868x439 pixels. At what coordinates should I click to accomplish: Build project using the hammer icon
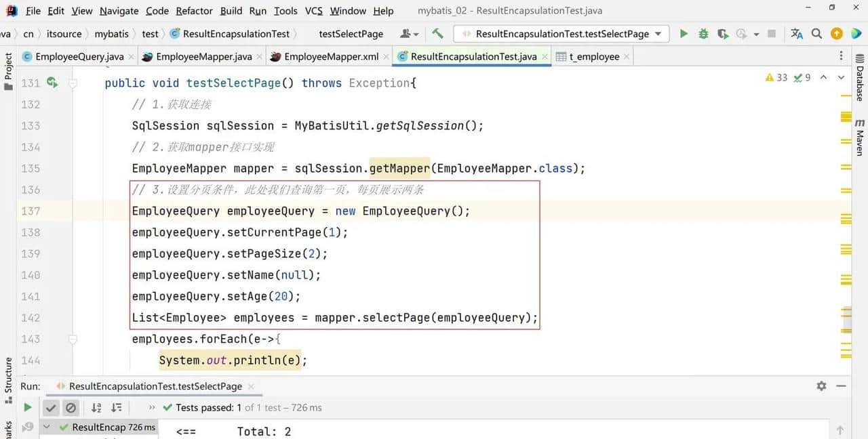(437, 34)
